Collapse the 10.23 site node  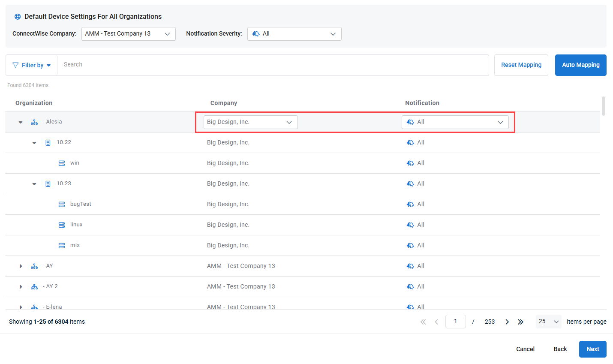click(34, 184)
